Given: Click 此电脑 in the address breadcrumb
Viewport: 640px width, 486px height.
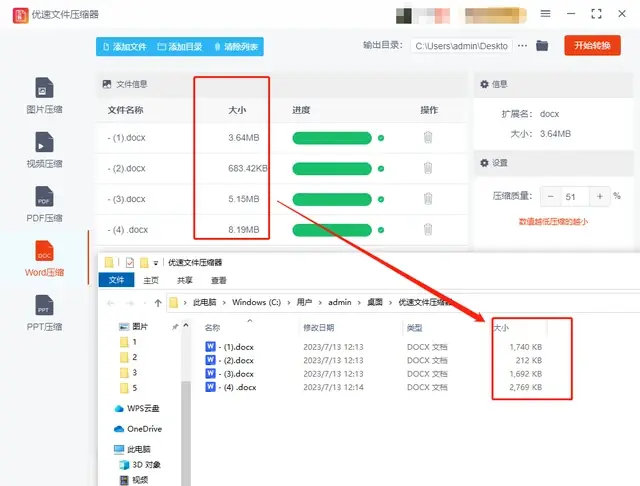Looking at the screenshot, I should [x=204, y=302].
